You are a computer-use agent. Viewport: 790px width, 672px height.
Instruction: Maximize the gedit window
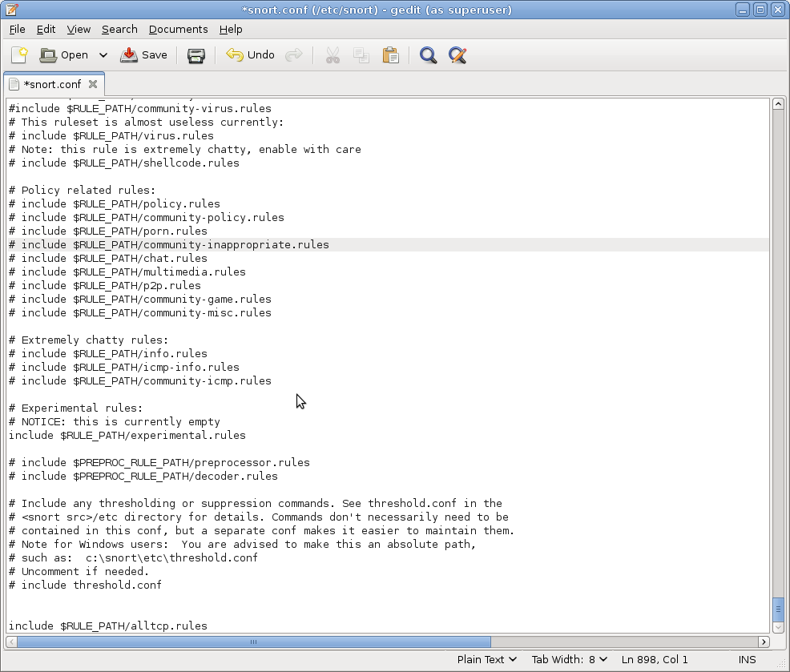click(x=760, y=10)
